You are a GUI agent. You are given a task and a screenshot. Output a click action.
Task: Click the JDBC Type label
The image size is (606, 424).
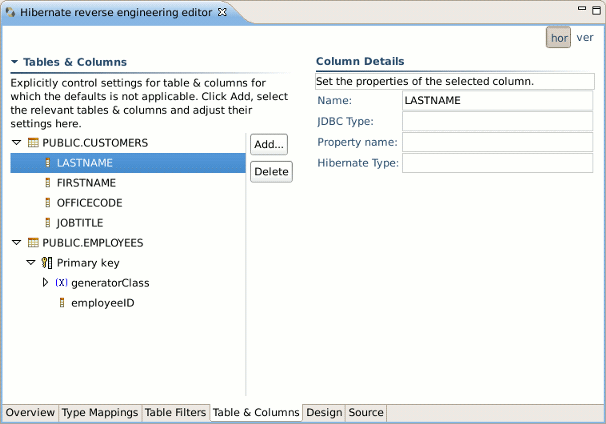(346, 121)
